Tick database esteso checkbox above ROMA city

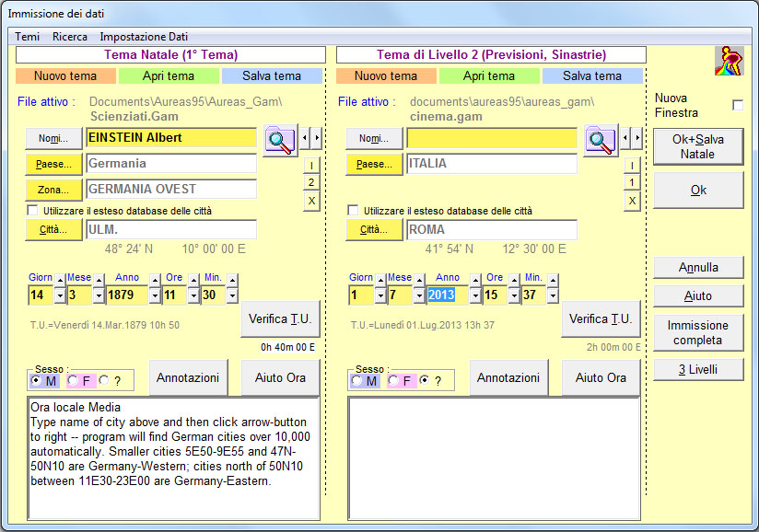(x=354, y=211)
